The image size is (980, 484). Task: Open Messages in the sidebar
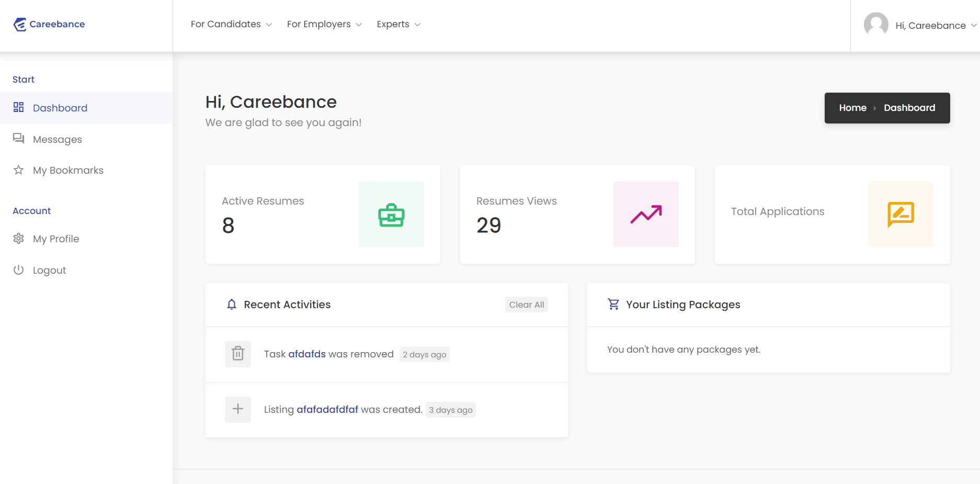(58, 140)
